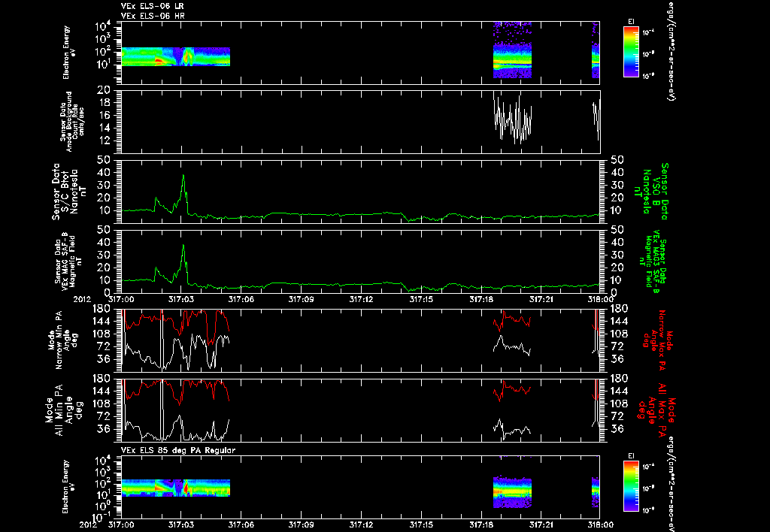
Task: Click the "VEx ELS-06 LR" title text
Action: [152, 6]
